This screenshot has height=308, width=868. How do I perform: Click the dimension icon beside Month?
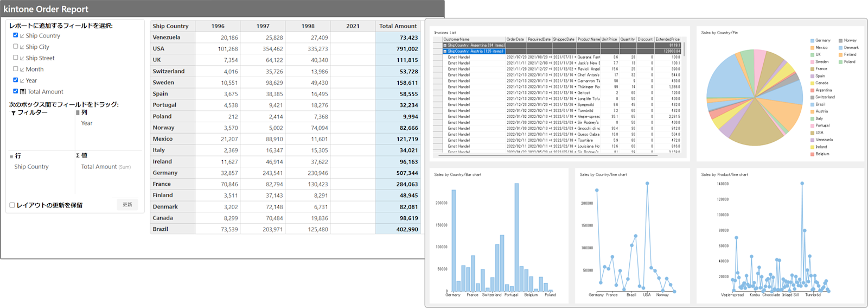point(22,70)
